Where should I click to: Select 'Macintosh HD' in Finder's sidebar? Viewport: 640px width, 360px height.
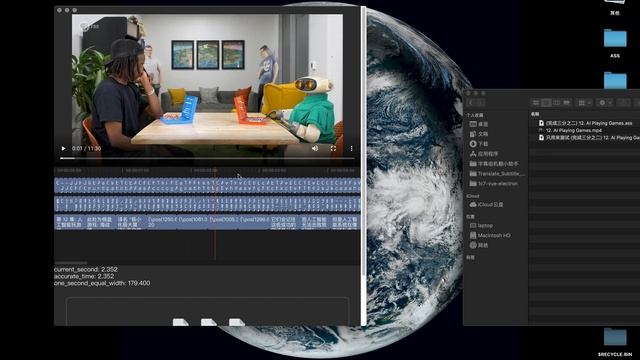coord(490,236)
